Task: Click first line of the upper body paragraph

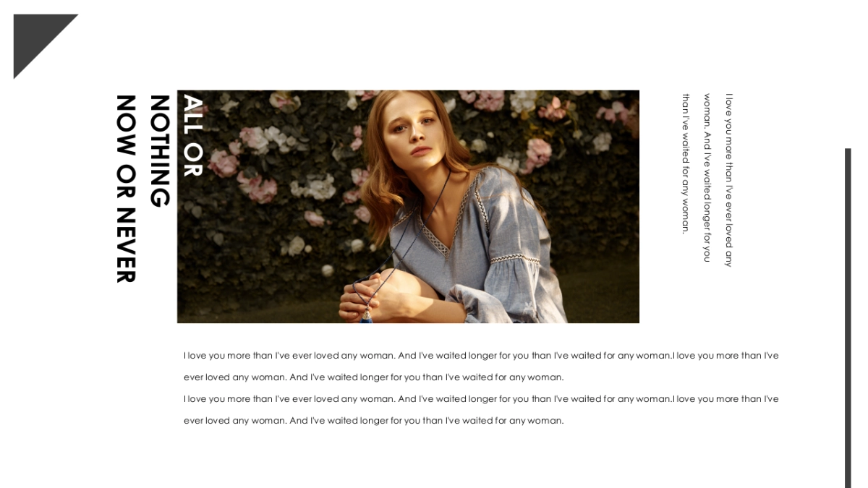Action: pos(481,356)
